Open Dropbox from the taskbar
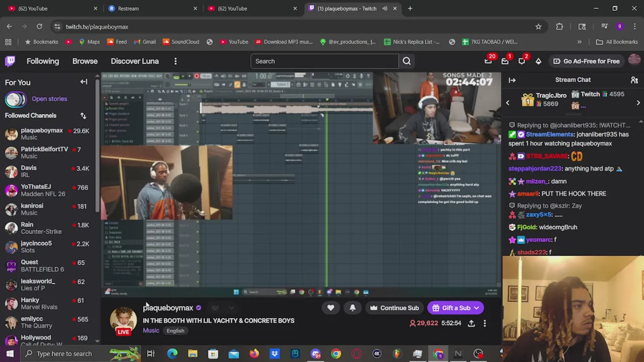 [275, 353]
